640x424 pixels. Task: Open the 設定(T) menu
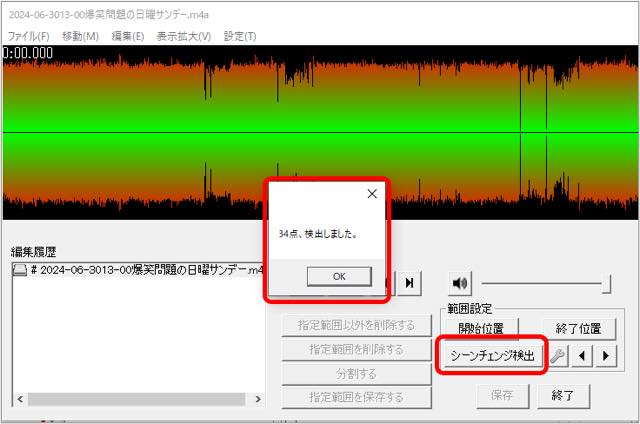click(240, 36)
